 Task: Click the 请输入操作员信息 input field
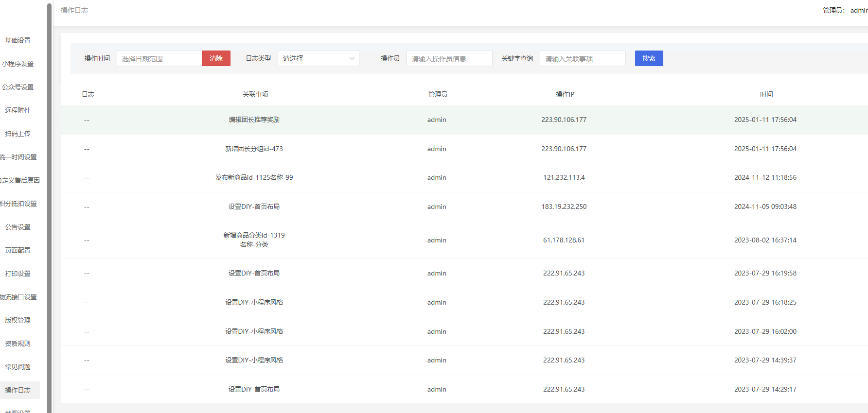[x=449, y=58]
